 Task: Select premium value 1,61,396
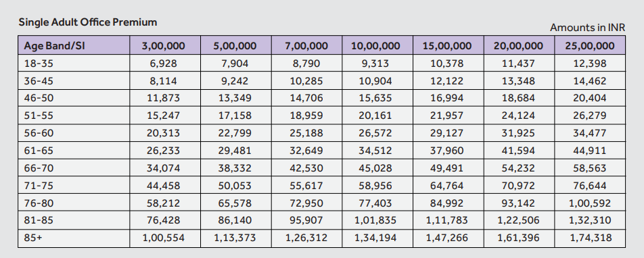pyautogui.click(x=518, y=238)
